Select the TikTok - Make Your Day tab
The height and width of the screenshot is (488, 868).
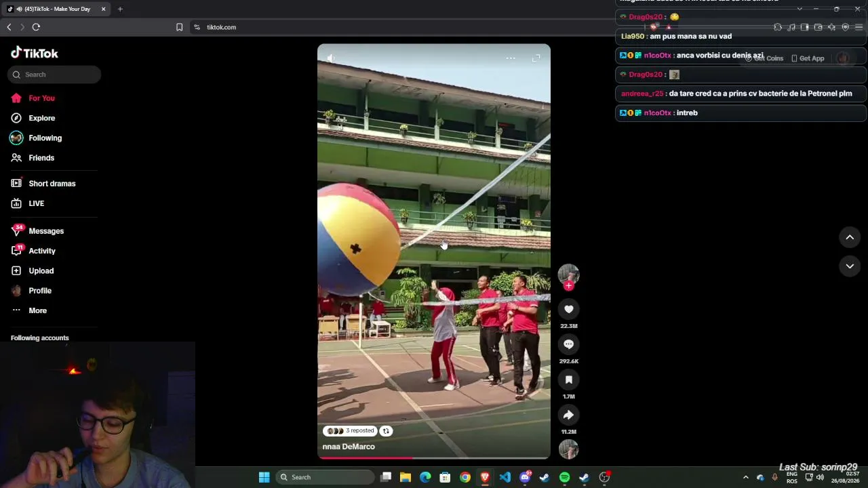[57, 9]
